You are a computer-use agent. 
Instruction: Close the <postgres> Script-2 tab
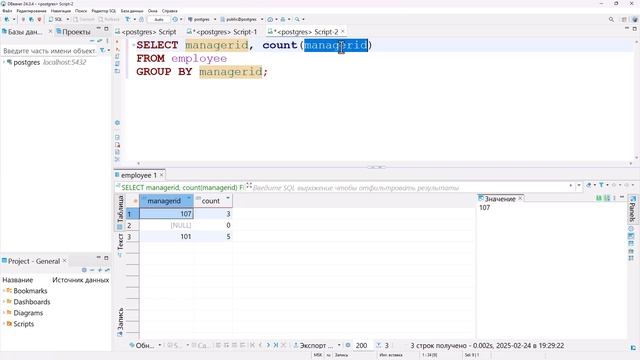click(x=342, y=31)
